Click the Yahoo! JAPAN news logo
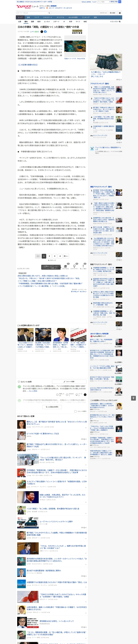Image resolution: width=138 pixels, height=644 pixels. (x=27, y=7)
